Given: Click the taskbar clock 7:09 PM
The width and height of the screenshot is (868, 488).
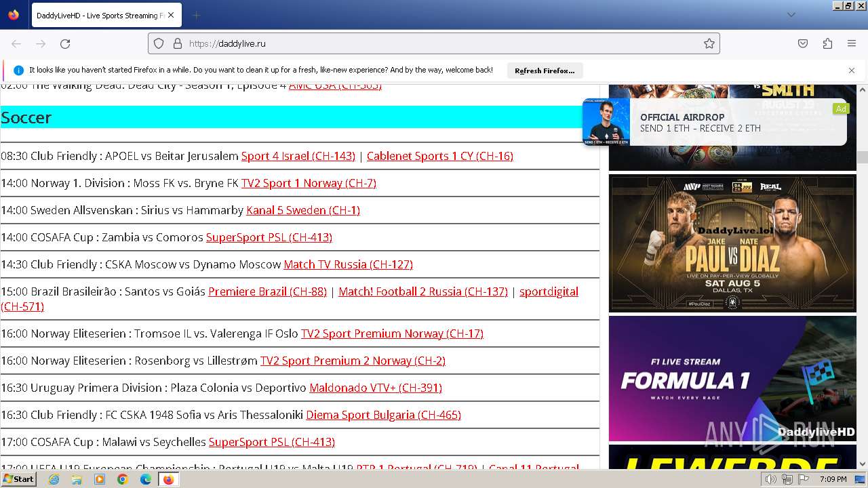Looking at the screenshot, I should point(833,479).
